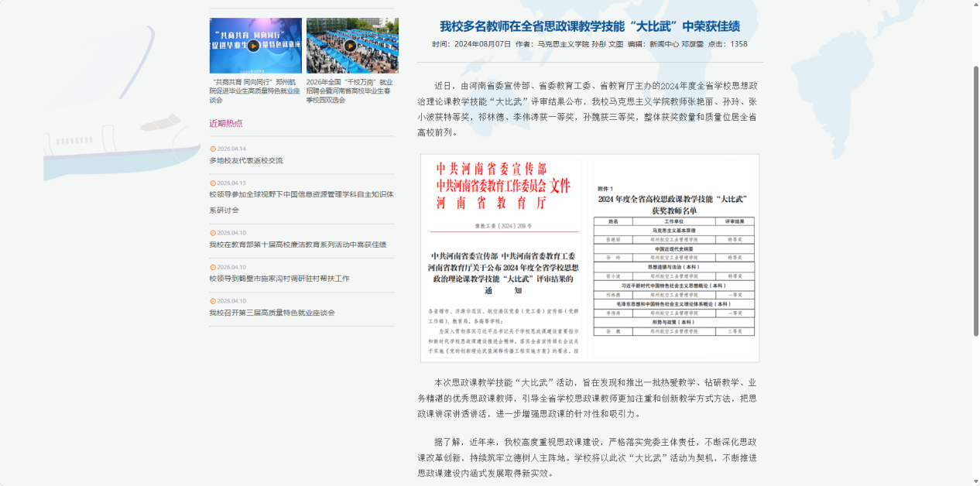Click the 获奖教师名单 award list image
980x486 pixels.
point(673,258)
